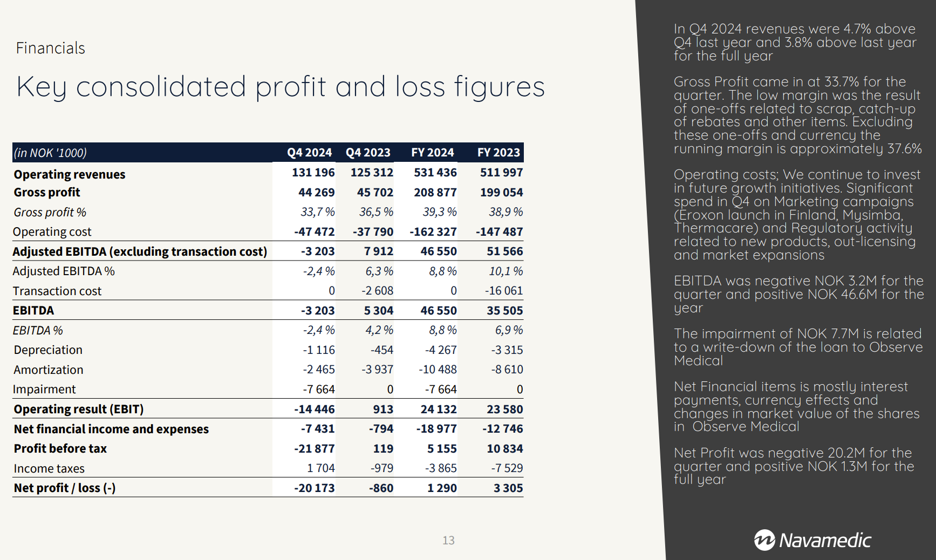Click the gross profit value 208 877

coord(435,193)
